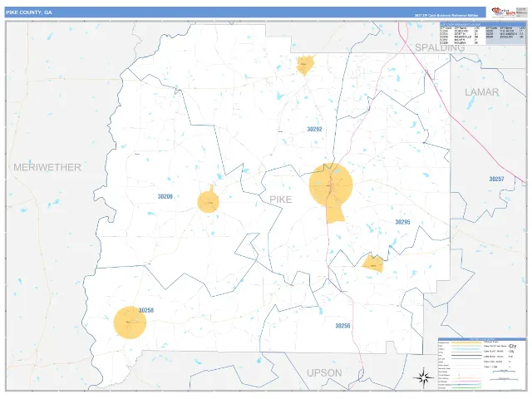Viewport: 532px width, 399px height.
Task: Click the UPSON county label
Action: tap(324, 373)
